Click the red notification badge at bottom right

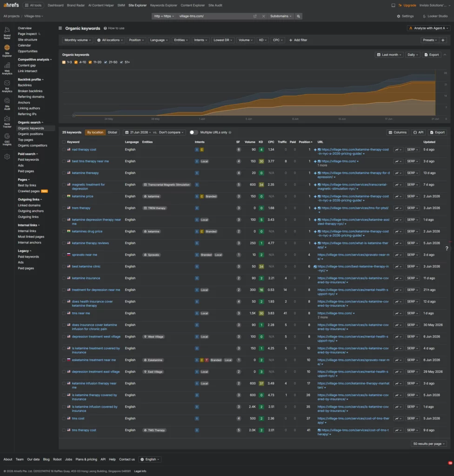450,463
